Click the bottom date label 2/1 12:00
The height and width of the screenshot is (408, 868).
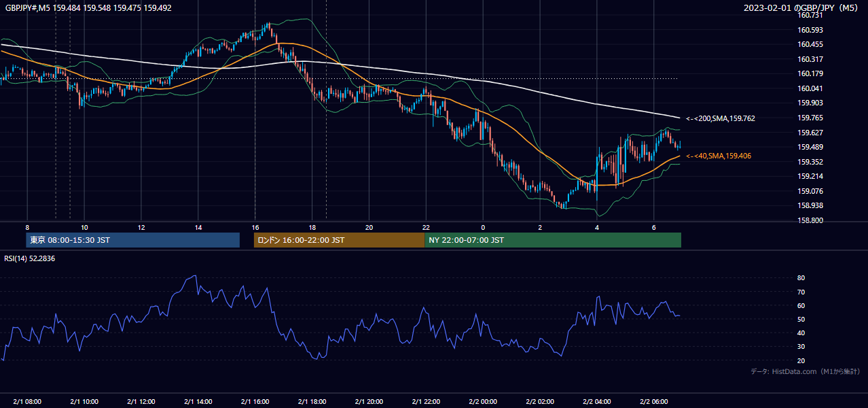141,401
